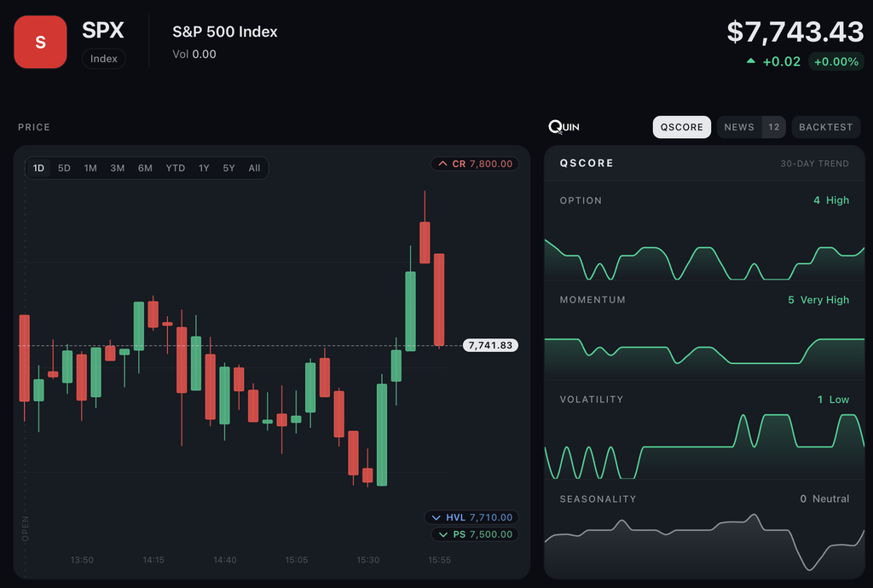Click the 15:55 time axis label
This screenshot has height=588, width=873.
click(x=439, y=560)
